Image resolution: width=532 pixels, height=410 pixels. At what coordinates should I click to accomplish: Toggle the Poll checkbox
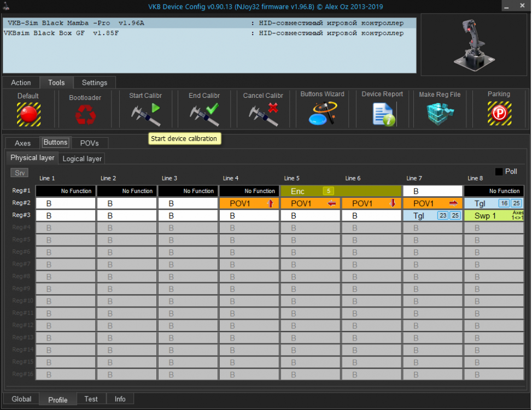499,172
